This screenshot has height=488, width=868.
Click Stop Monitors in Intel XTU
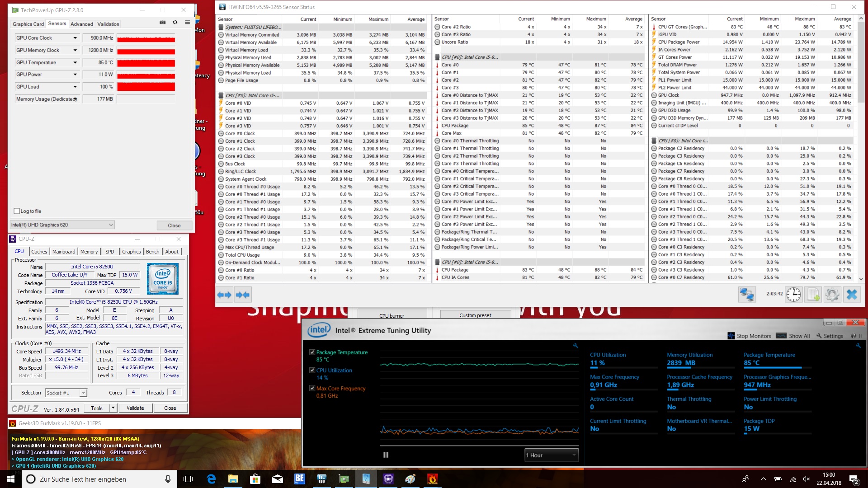click(750, 336)
